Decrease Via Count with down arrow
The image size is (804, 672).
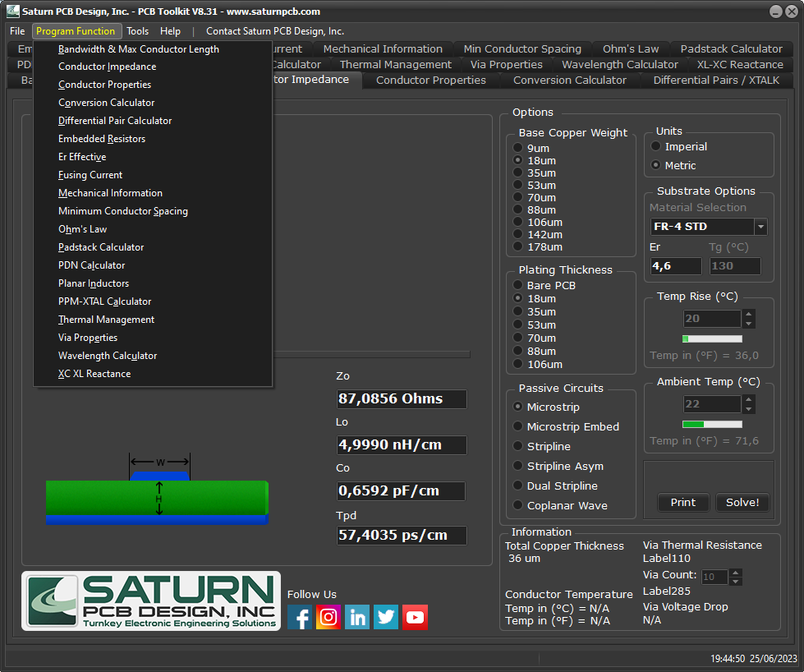coord(735,581)
